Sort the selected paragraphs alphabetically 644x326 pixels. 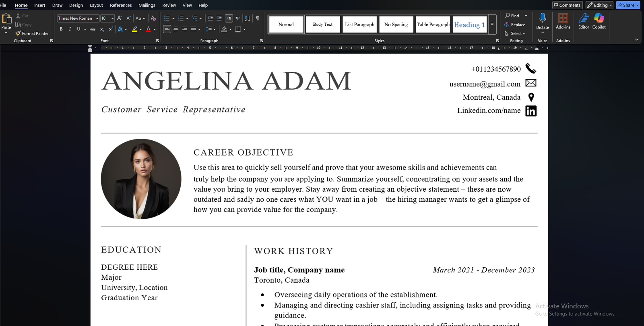click(x=247, y=18)
